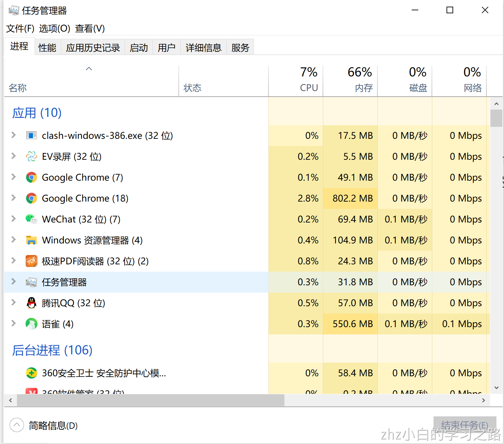This screenshot has width=504, height=444.
Task: Open the 文件(F) menu
Action: click(x=20, y=29)
